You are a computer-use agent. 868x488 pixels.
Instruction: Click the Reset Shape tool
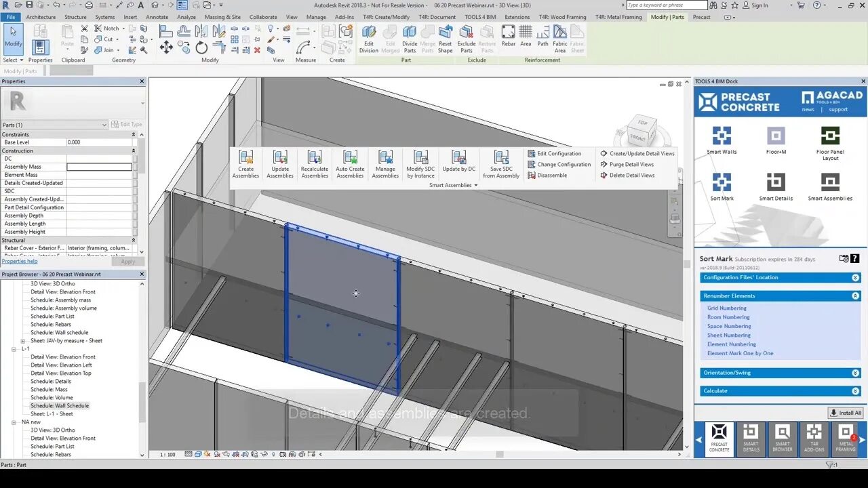coord(445,39)
